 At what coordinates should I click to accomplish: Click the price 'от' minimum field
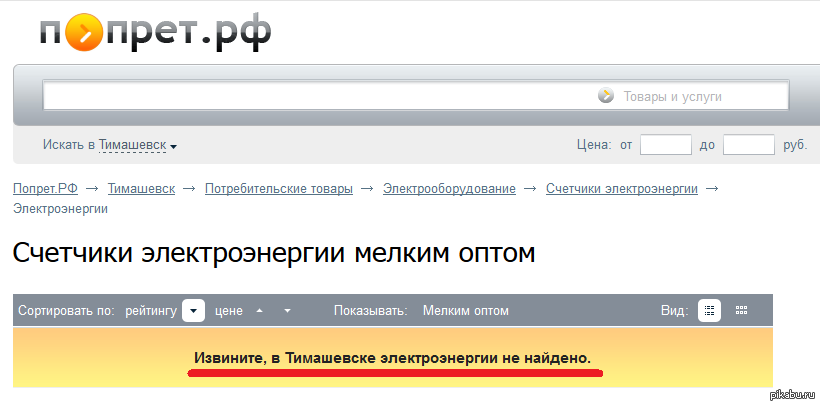(x=666, y=145)
